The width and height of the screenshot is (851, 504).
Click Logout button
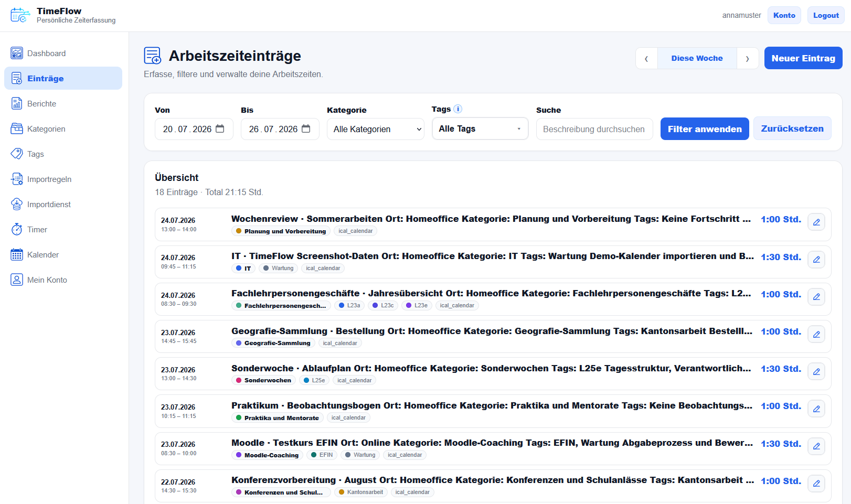[x=826, y=15]
